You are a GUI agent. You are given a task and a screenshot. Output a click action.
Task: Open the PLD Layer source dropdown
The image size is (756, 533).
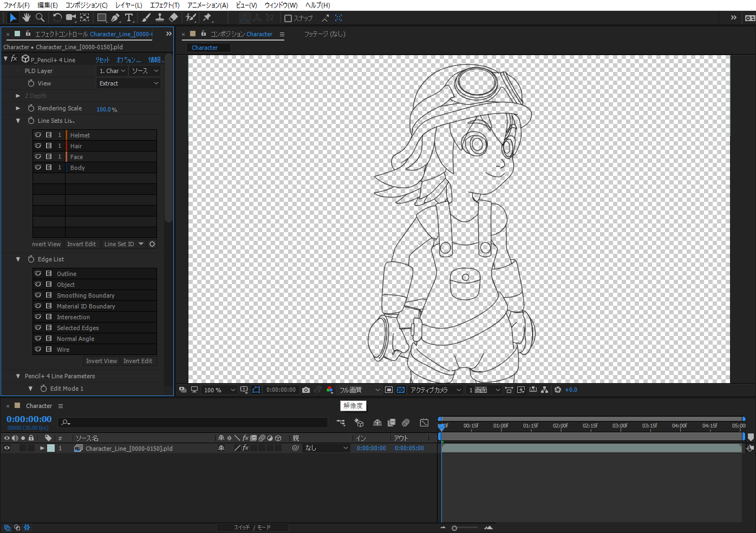145,71
